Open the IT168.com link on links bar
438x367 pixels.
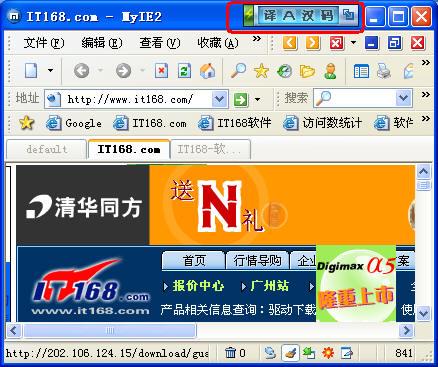point(149,123)
